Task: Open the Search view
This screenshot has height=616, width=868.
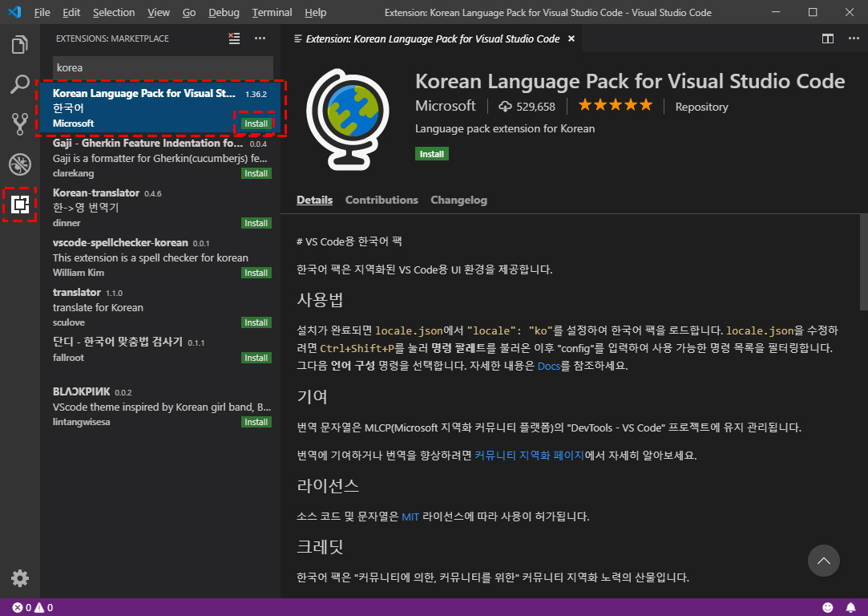Action: pos(20,84)
